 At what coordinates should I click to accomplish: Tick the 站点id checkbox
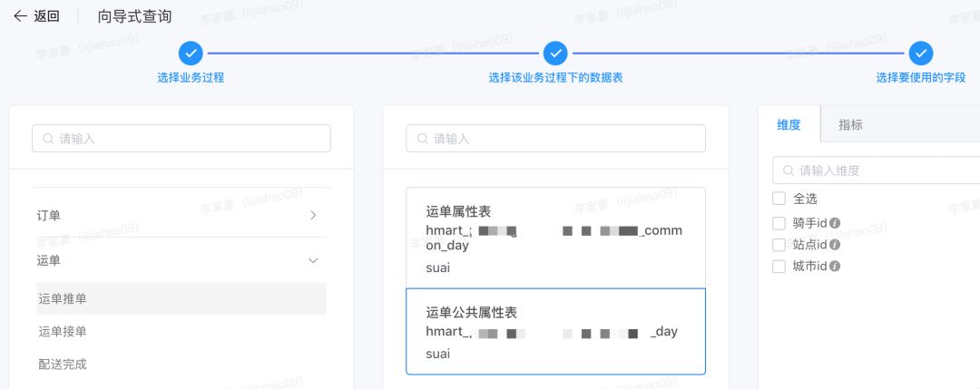pyautogui.click(x=779, y=244)
